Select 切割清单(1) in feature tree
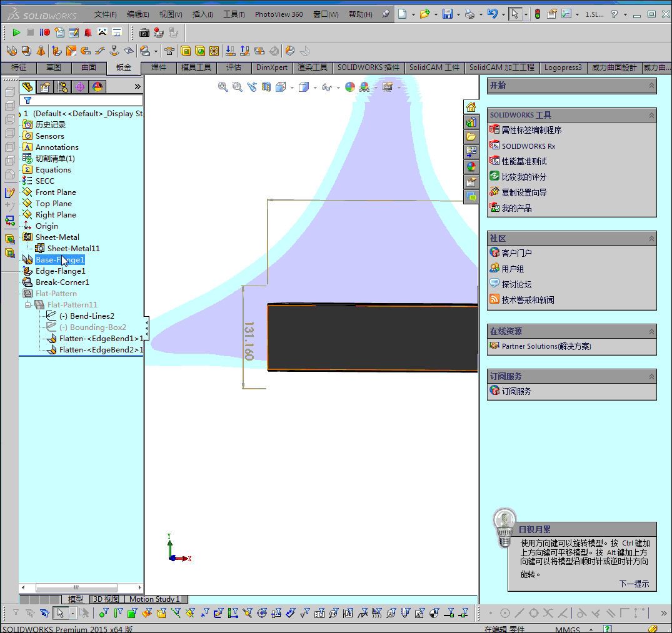This screenshot has height=633, width=672. [55, 159]
